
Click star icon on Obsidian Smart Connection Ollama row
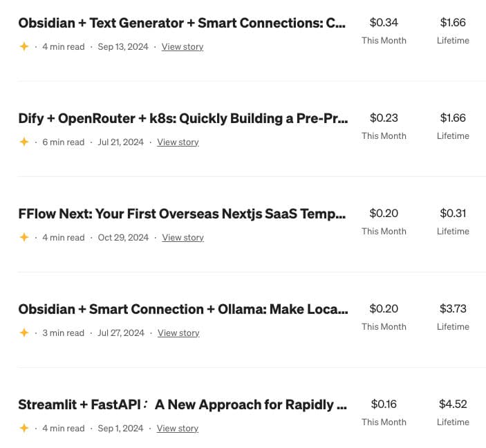[24, 333]
